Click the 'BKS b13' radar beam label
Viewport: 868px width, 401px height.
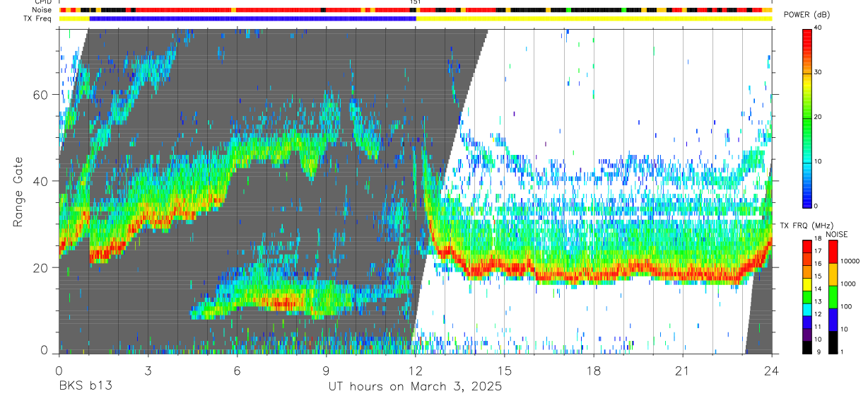(85, 386)
